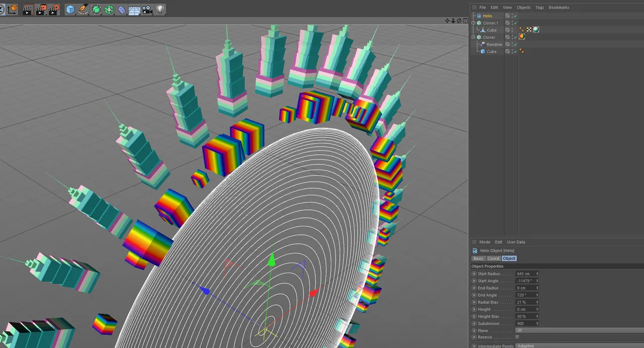Image resolution: width=644 pixels, height=348 pixels.
Task: Open the Attributes Mode menu
Action: [x=485, y=242]
